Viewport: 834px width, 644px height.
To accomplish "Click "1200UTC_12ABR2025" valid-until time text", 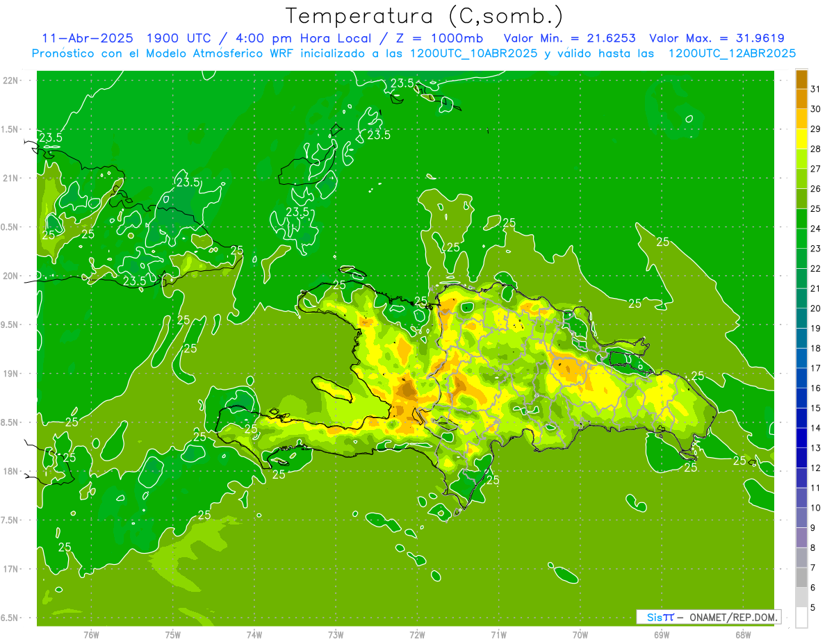I will coord(732,53).
